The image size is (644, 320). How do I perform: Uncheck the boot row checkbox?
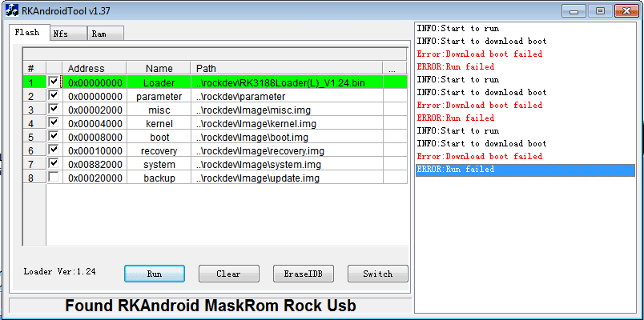click(54, 136)
